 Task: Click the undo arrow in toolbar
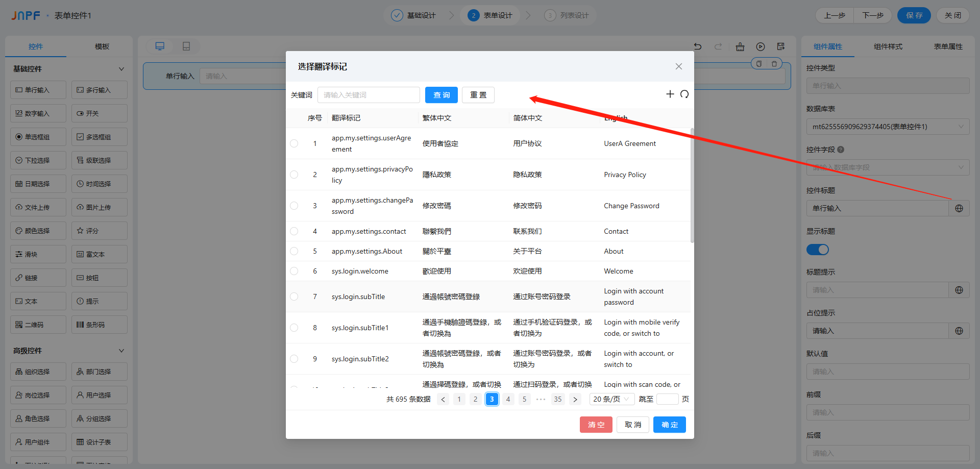[x=698, y=46]
